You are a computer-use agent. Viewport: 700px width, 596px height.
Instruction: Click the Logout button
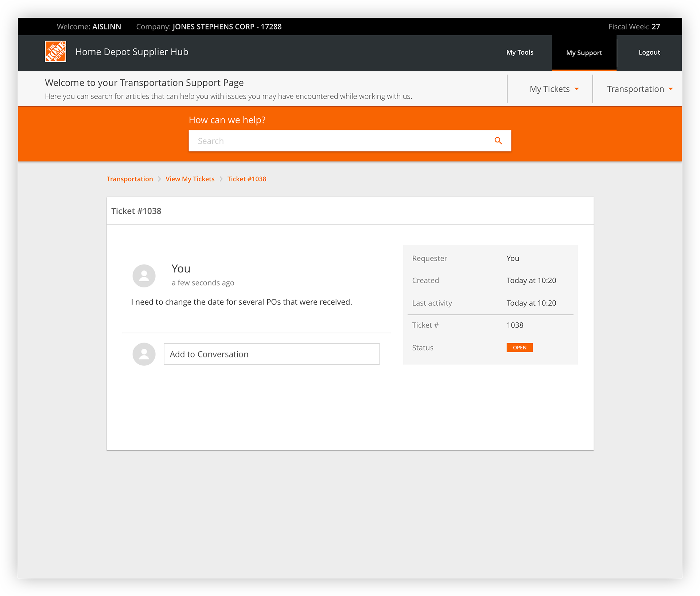point(649,52)
